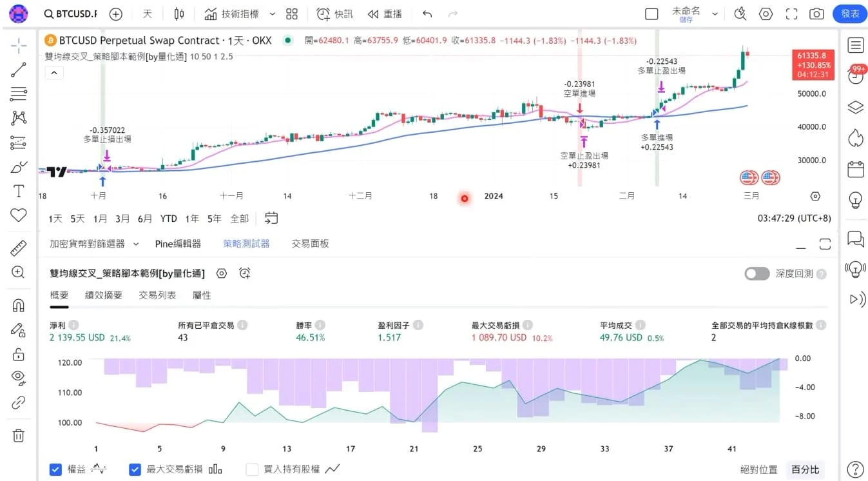868x481 pixels.
Task: Select the trend line drawing tool
Action: 19,70
